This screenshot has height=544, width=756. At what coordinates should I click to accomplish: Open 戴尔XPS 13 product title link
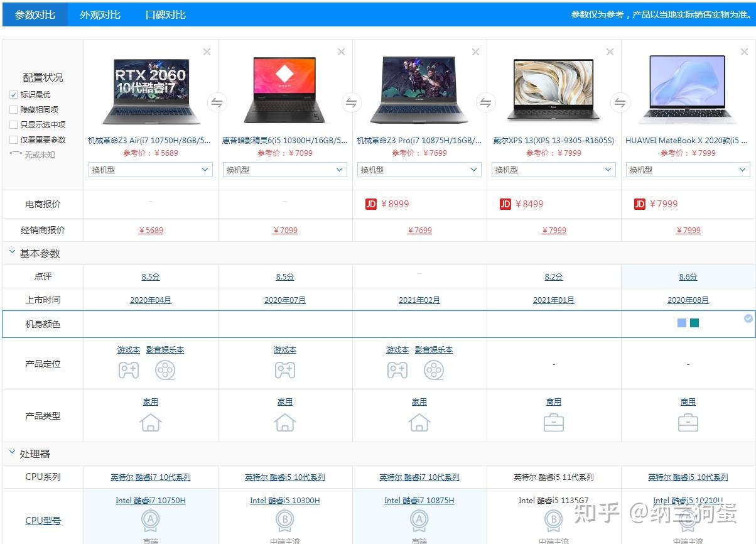(554, 141)
